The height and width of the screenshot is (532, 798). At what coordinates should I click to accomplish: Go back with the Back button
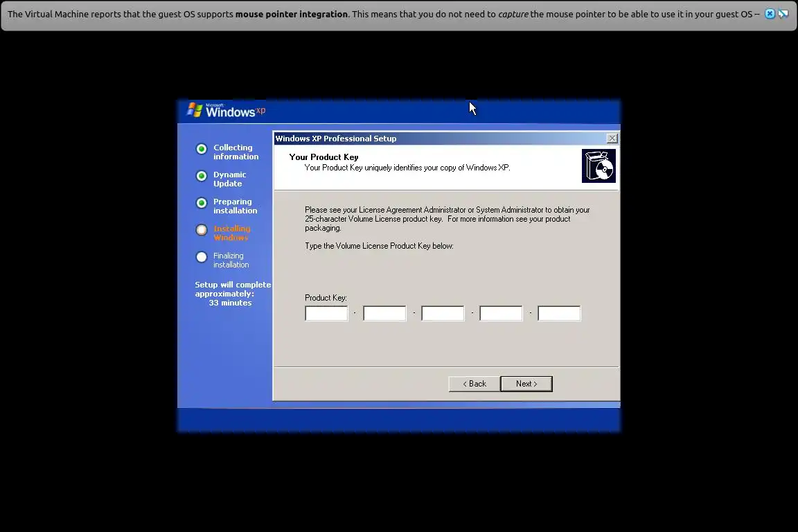[475, 384]
